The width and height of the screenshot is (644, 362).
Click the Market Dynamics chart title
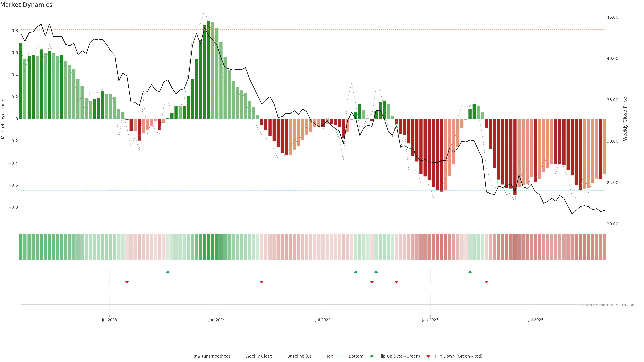point(26,5)
